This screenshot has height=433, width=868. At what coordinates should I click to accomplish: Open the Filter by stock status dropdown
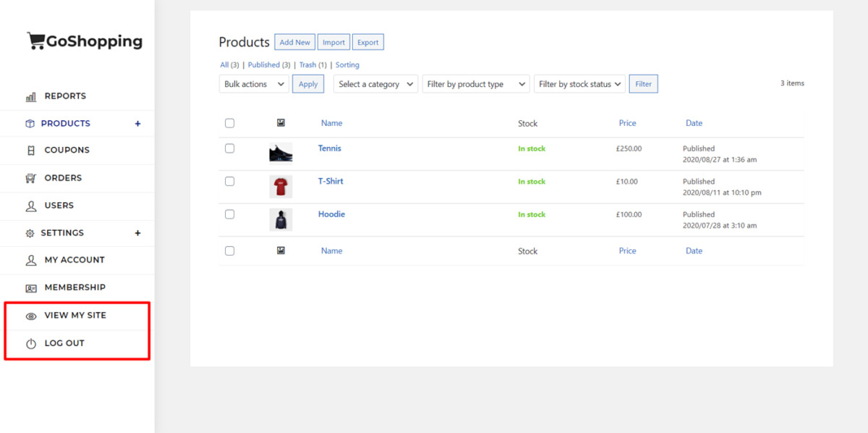tap(579, 84)
